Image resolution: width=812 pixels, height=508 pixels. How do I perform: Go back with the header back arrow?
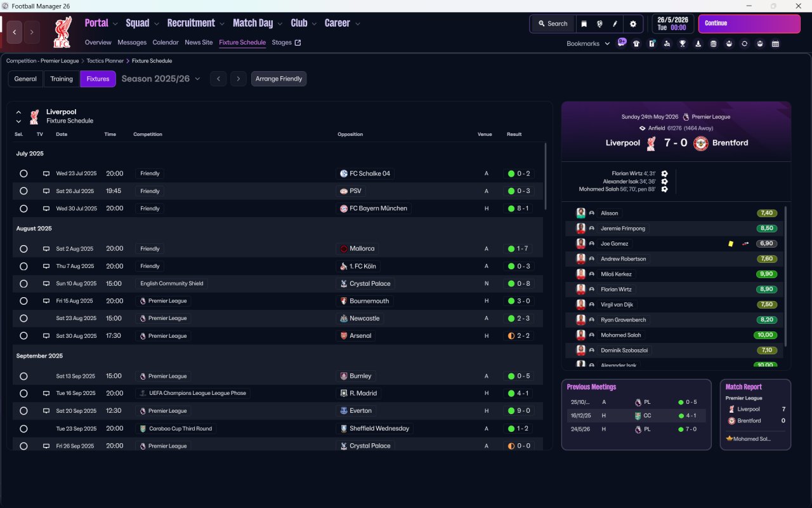(x=15, y=32)
